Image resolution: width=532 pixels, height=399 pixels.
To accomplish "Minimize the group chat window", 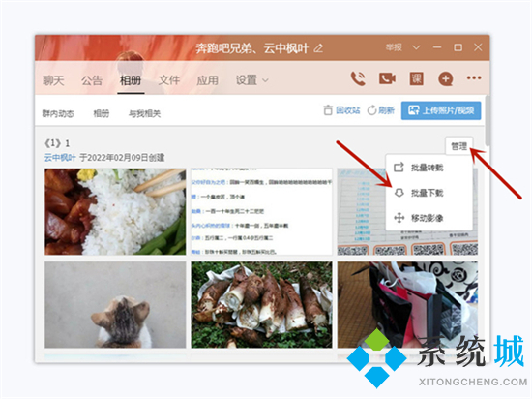I will (437, 47).
